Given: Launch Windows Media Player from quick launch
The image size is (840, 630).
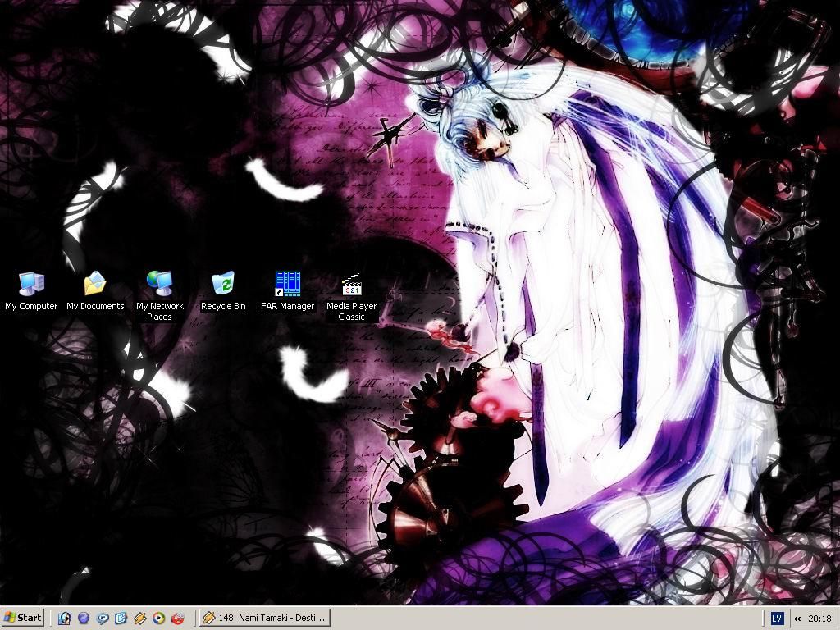Looking at the screenshot, I should coord(158,619).
